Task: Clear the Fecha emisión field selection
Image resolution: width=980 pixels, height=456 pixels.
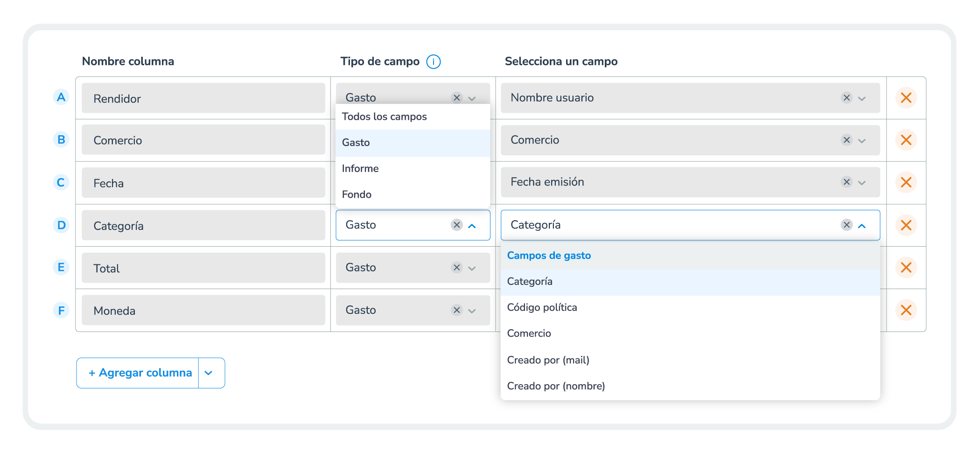Action: pos(846,182)
